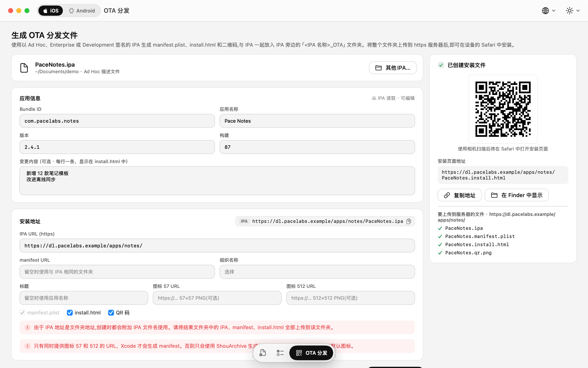Click the ~/Documents/demo path text
The height and width of the screenshot is (368, 588).
pos(57,72)
